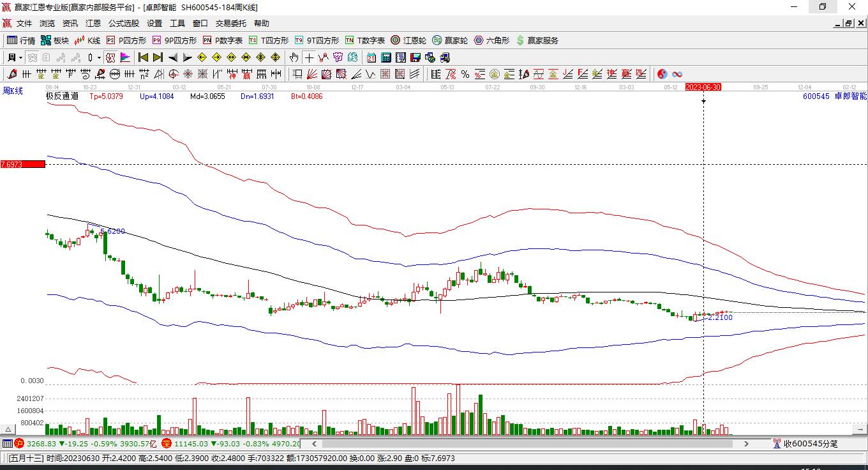Select the percent (%) line tool
The image size is (868, 470).
point(465,74)
